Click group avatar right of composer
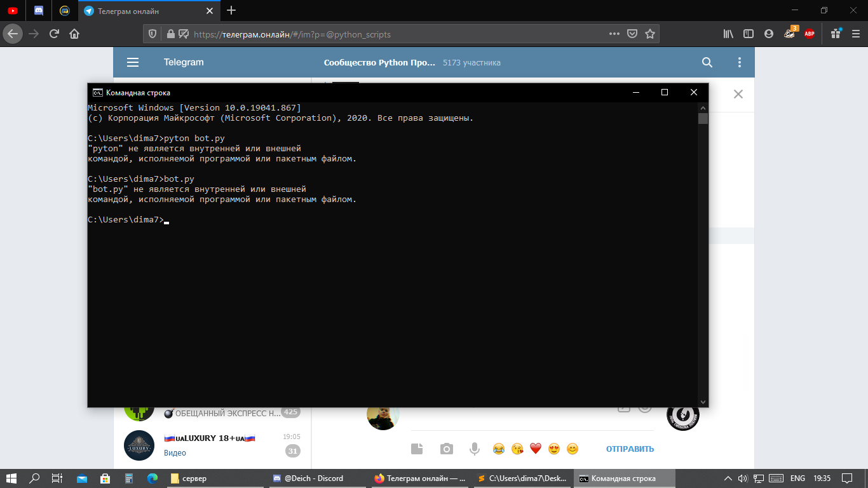The image size is (868, 488). pyautogui.click(x=683, y=417)
